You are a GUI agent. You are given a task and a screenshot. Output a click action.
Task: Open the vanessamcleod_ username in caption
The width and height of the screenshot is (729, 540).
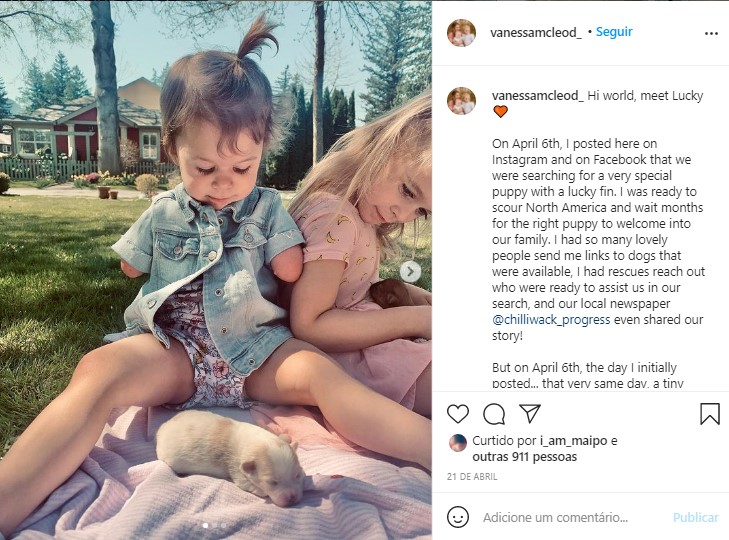pyautogui.click(x=537, y=96)
